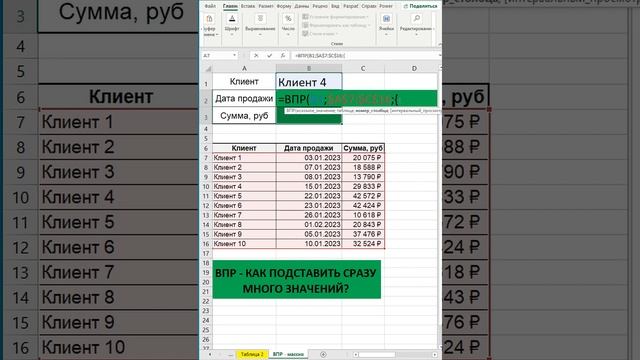Switch to the Справка ribbon tab
Screen dimensions: 640x360
pos(369,6)
